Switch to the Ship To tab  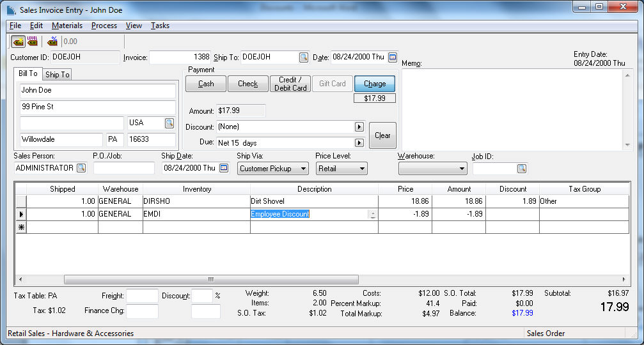57,74
